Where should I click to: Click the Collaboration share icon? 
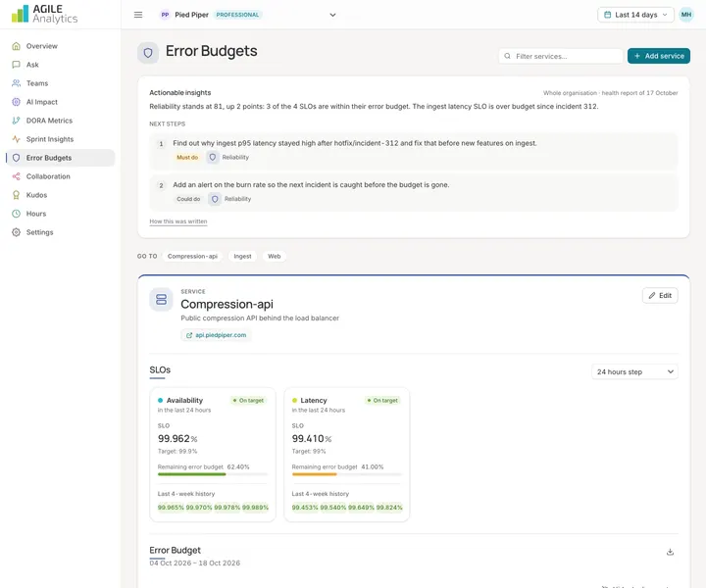click(x=17, y=176)
